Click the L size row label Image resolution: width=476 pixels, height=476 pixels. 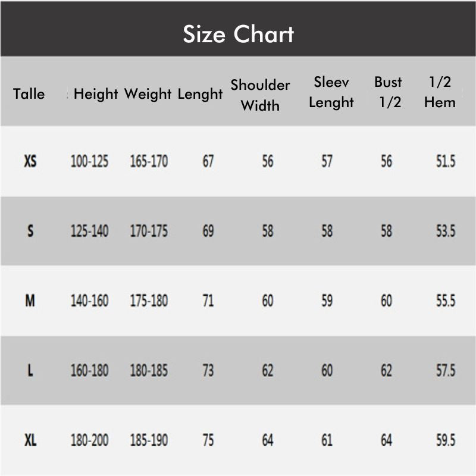[x=30, y=371]
